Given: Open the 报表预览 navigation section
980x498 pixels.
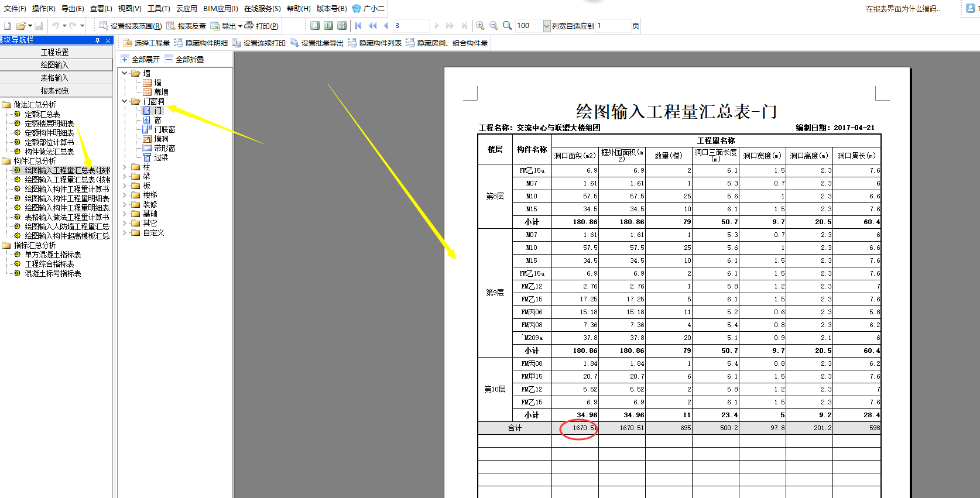Looking at the screenshot, I should (x=56, y=91).
